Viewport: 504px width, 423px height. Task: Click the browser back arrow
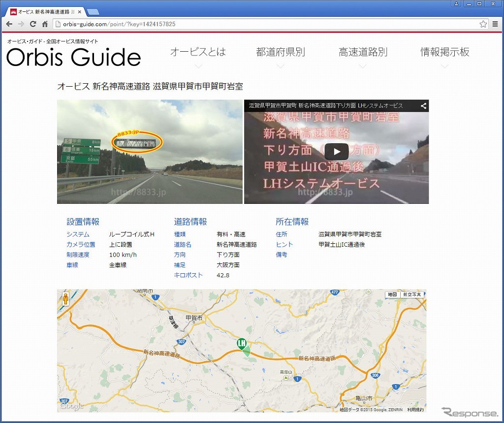point(9,24)
